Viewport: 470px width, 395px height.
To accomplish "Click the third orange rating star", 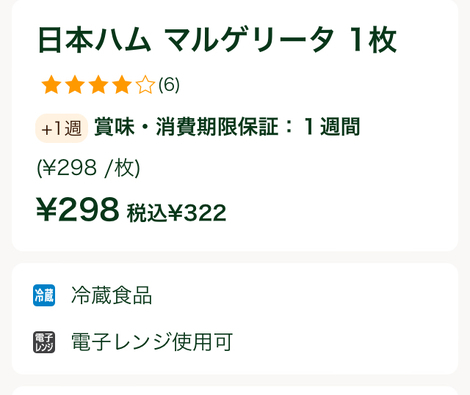I will (x=98, y=85).
